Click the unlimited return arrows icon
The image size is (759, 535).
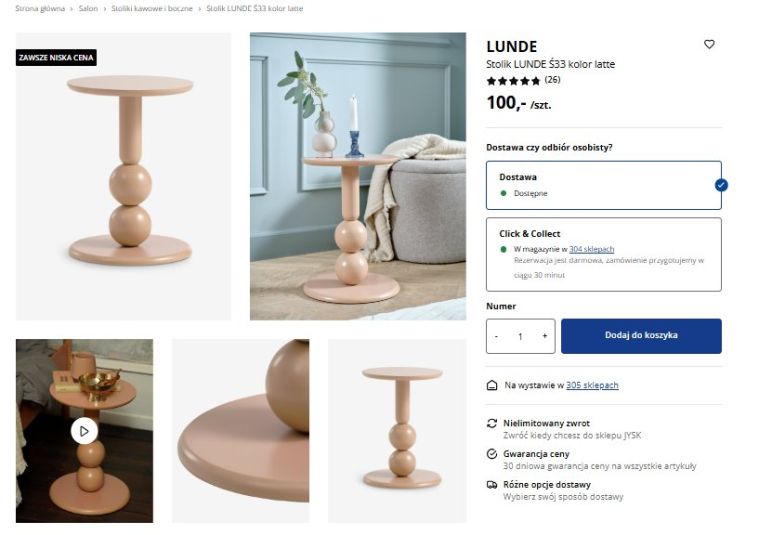[x=492, y=423]
